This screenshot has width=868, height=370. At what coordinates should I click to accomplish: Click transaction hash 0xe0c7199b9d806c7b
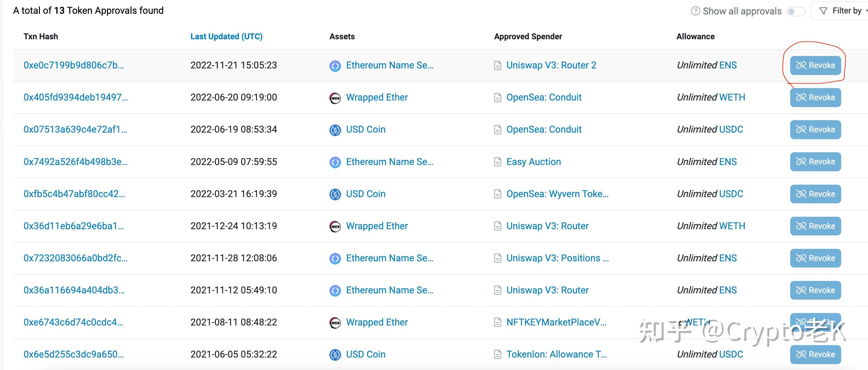point(74,66)
